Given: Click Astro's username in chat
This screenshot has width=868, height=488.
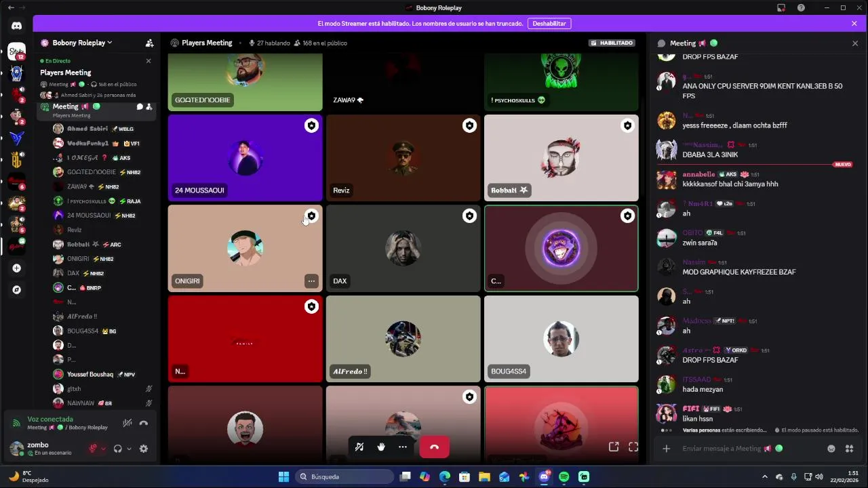Looking at the screenshot, I should pos(696,350).
